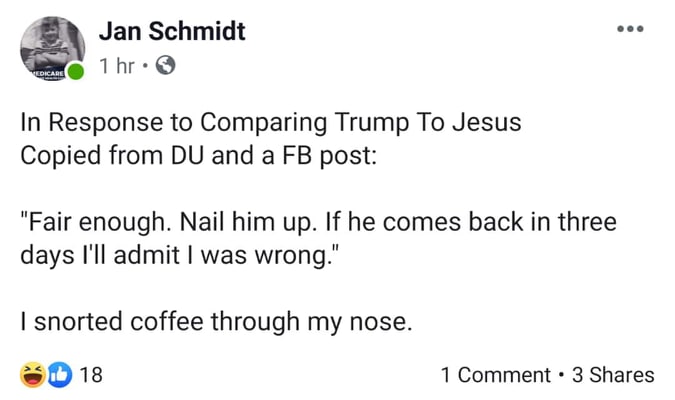Open the Jan Schmidt profile name link
The width and height of the screenshot is (675, 400).
coord(172,31)
